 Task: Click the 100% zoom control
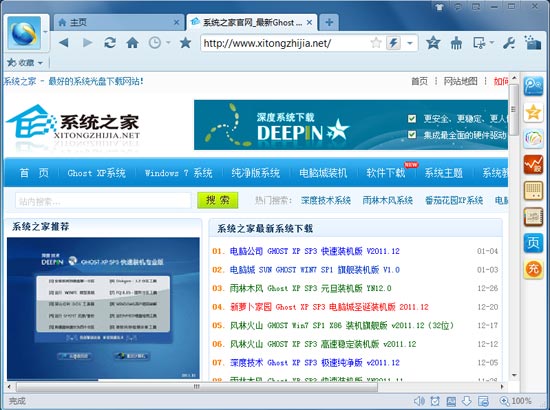(x=516, y=401)
